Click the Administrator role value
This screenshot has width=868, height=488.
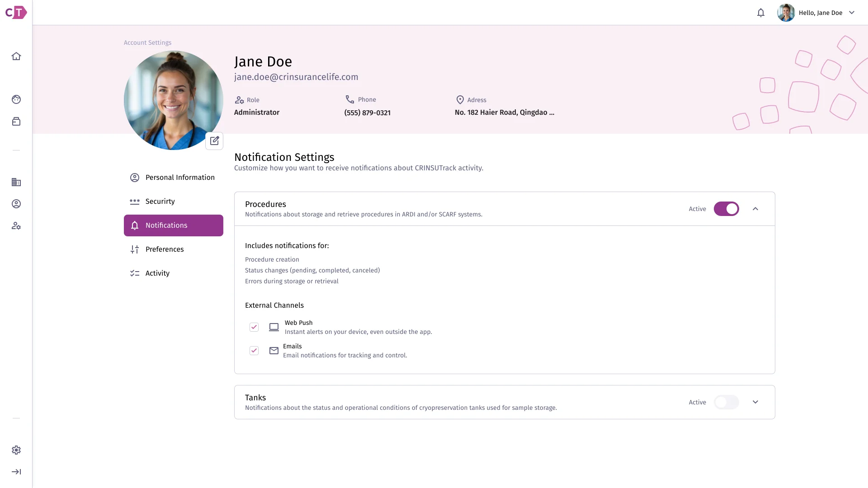(257, 113)
